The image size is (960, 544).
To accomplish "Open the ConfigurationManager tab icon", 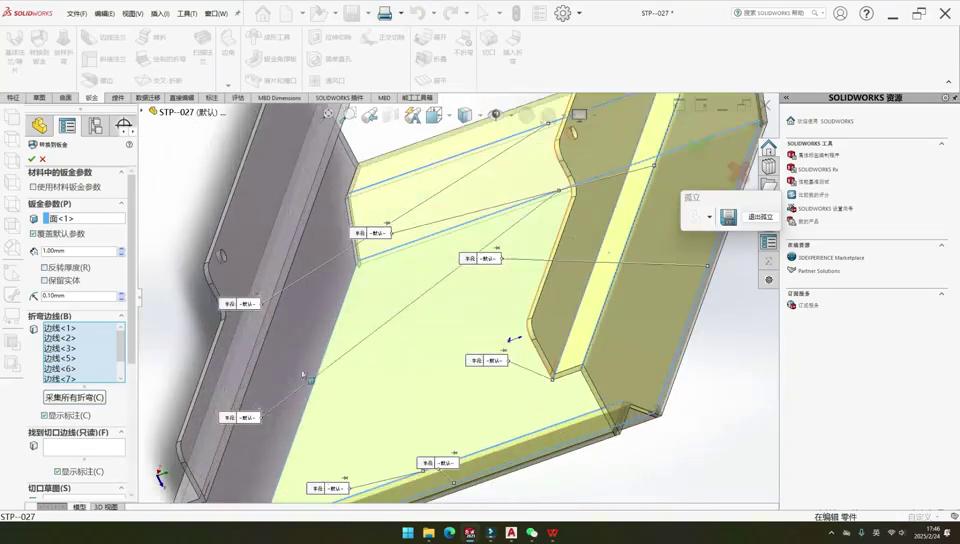I will [95, 126].
